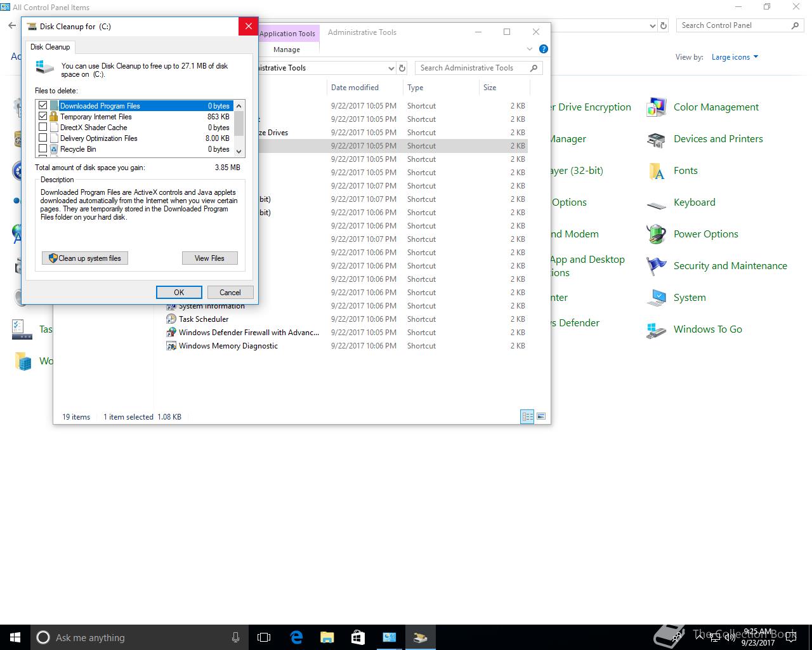Screen dimensions: 812x650
Task: Confirm Disk Cleanup with OK
Action: pyautogui.click(x=179, y=293)
